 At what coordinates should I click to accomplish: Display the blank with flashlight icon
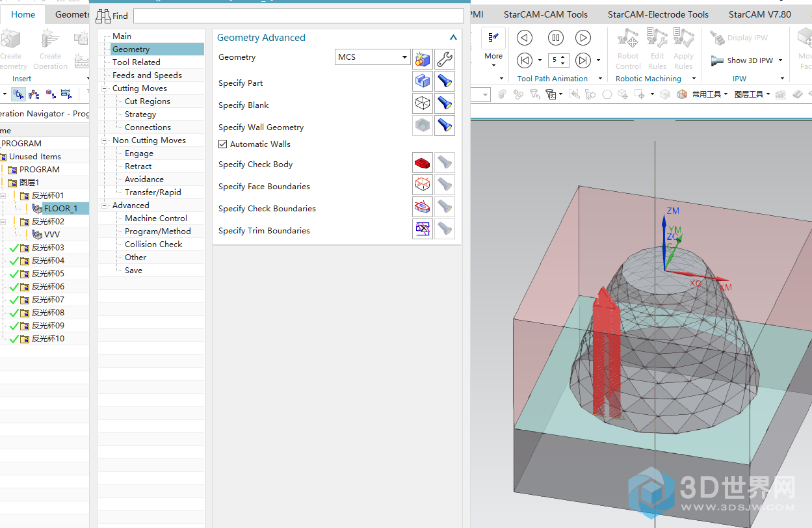[445, 103]
